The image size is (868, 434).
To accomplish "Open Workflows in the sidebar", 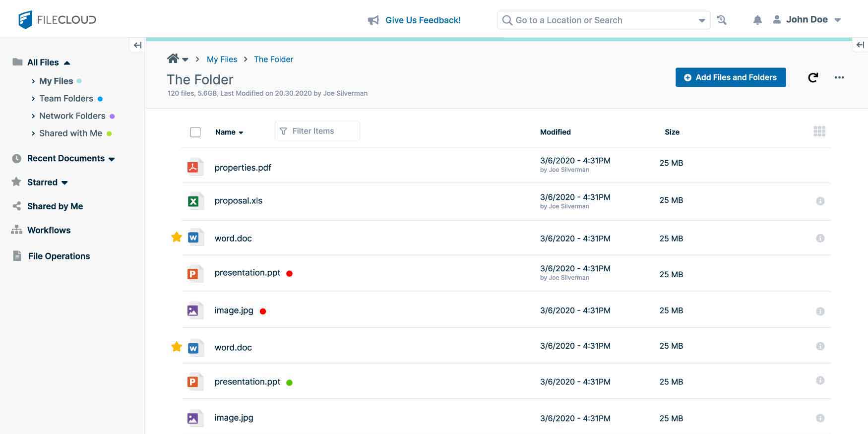I will tap(49, 230).
